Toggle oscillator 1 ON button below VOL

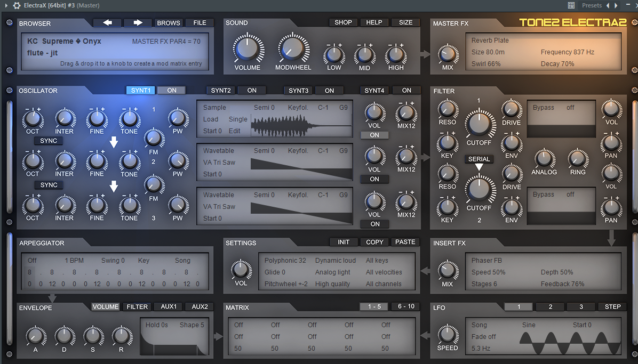374,135
